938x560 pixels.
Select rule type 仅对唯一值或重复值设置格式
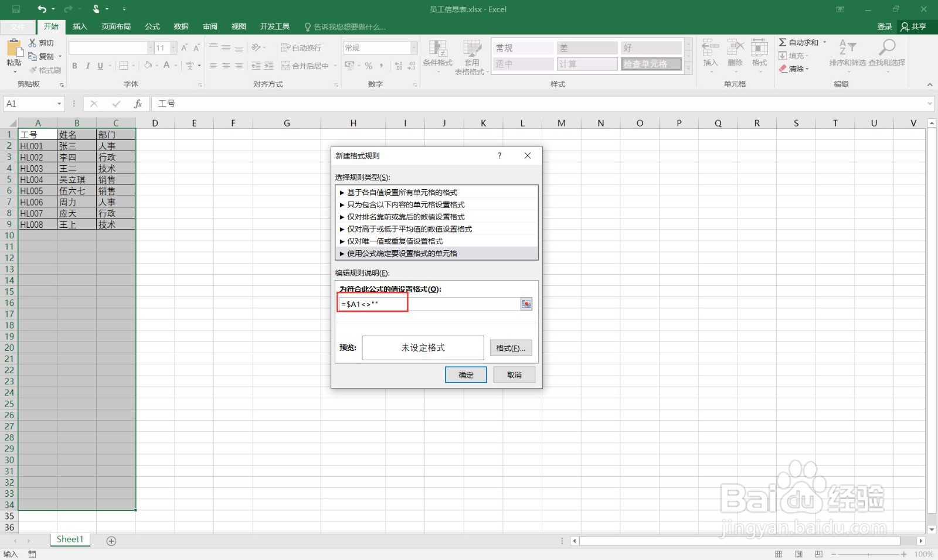pyautogui.click(x=437, y=241)
